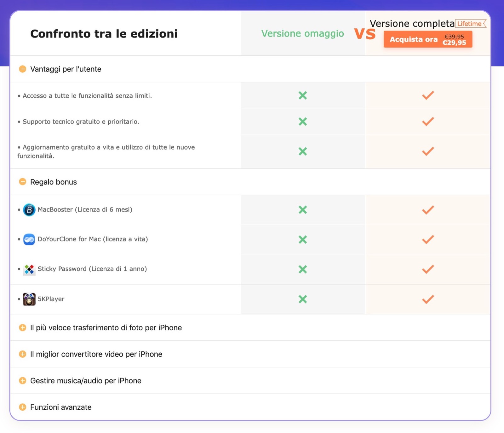This screenshot has width=504, height=433.
Task: Click the 5KPlayer app icon
Action: point(29,299)
